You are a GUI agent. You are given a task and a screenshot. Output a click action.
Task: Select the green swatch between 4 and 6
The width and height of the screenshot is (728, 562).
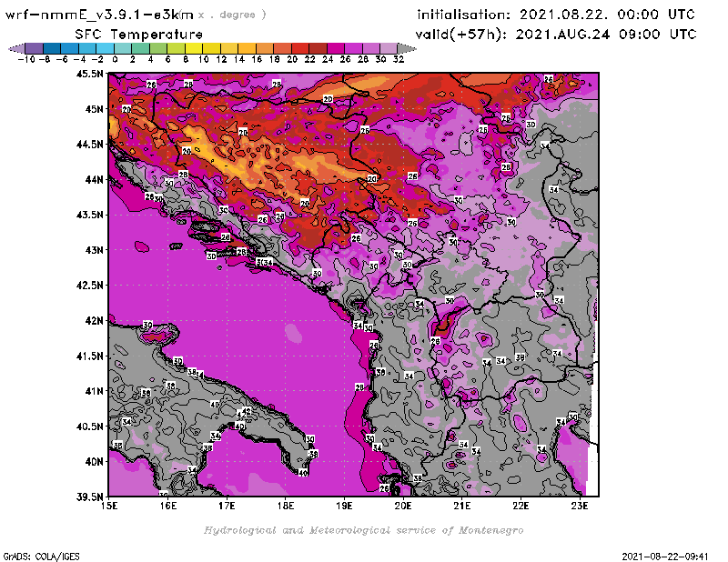click(x=158, y=47)
